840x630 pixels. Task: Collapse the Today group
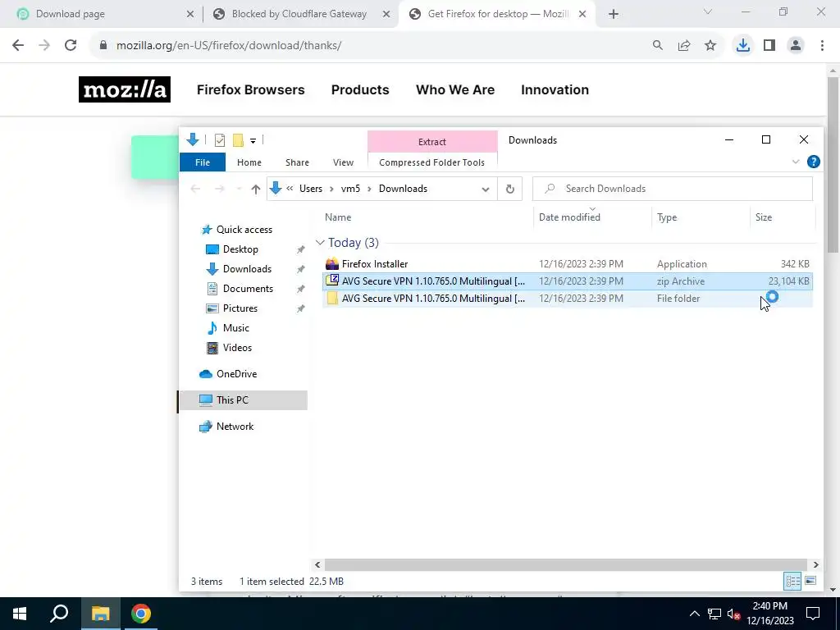point(321,243)
